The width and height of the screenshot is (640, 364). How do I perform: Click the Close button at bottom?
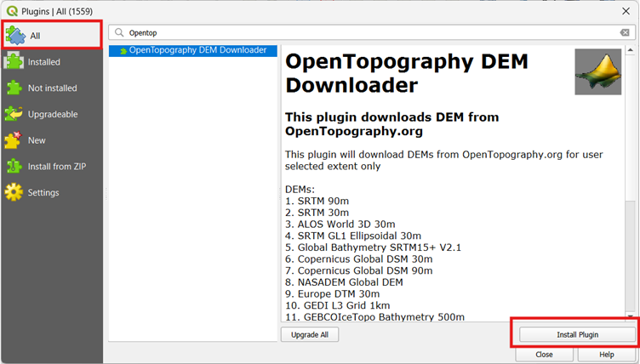coord(545,355)
